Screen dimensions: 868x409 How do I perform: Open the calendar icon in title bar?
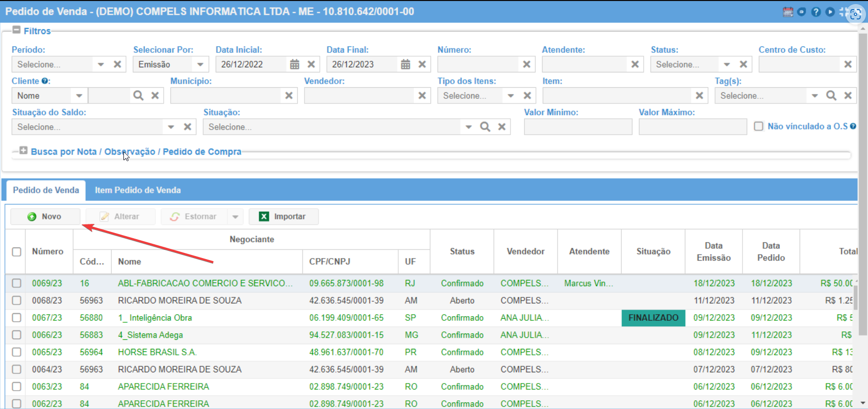tap(788, 12)
